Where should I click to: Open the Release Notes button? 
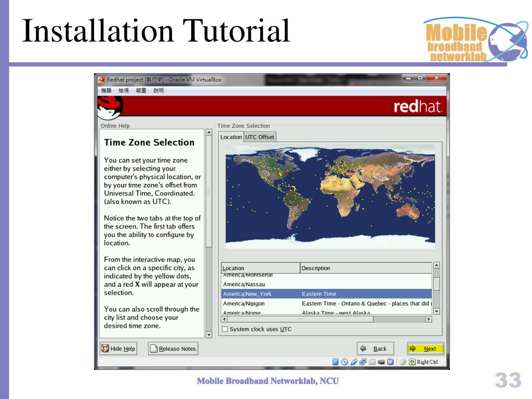[x=173, y=349]
